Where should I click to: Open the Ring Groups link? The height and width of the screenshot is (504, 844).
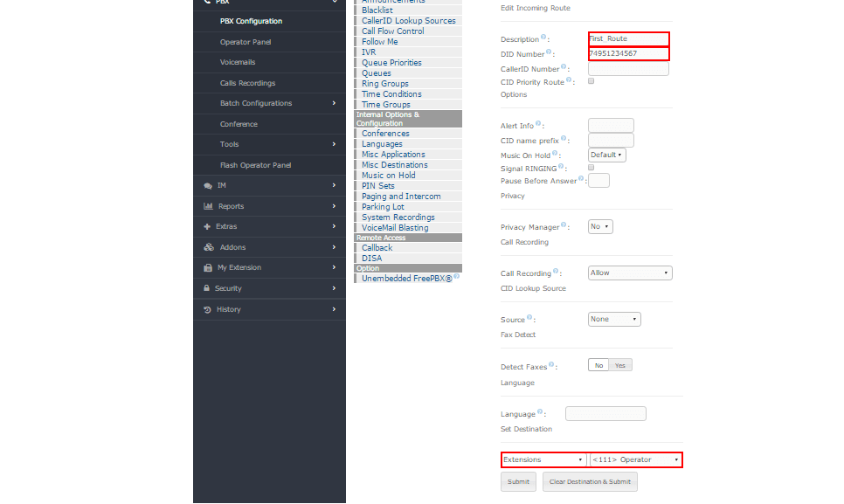[x=384, y=83]
